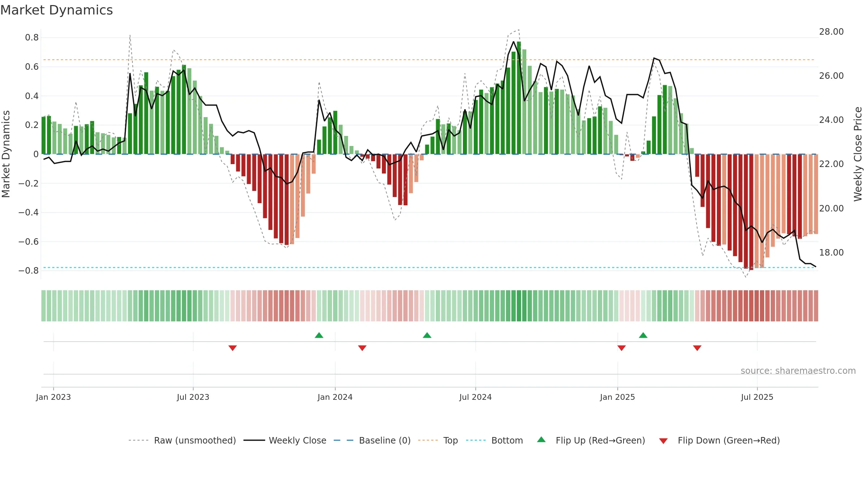Toggle the Flip Up (Red→Green) legend entry
Viewport: 868px width, 488px height.
[591, 440]
